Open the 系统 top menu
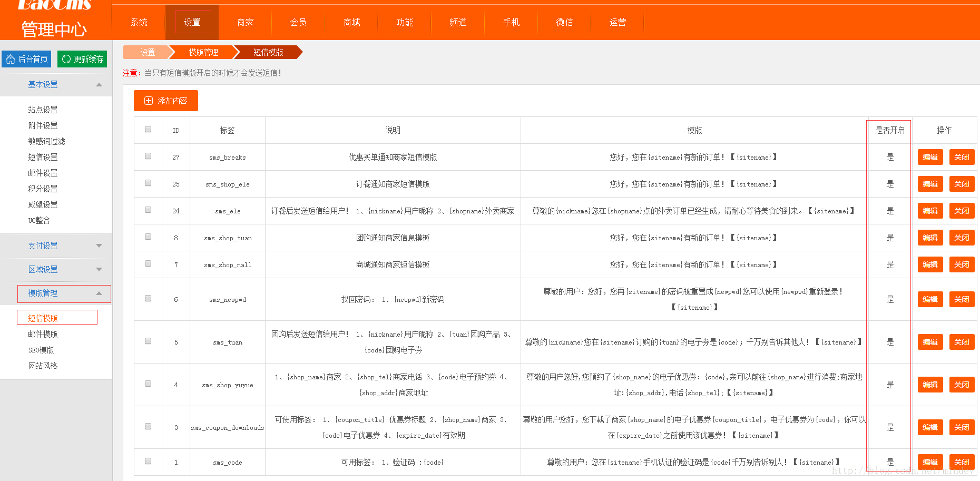Image resolution: width=980 pixels, height=481 pixels. [139, 22]
